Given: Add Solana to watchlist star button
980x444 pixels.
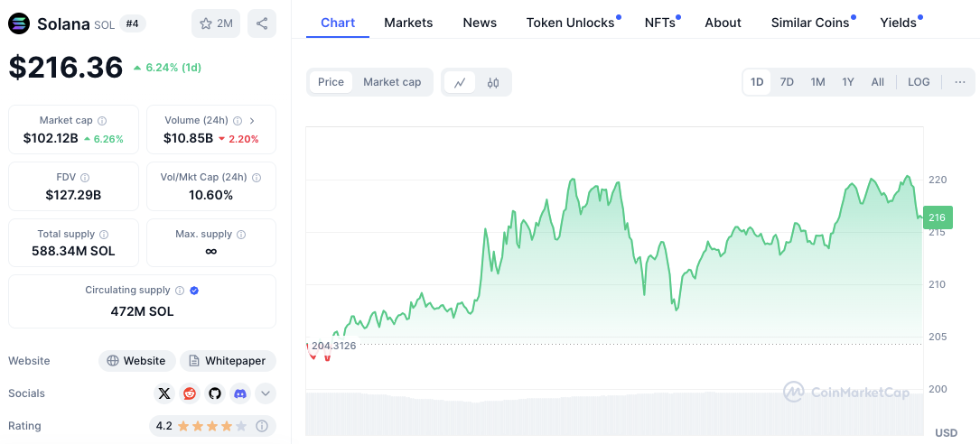Looking at the screenshot, I should (216, 23).
